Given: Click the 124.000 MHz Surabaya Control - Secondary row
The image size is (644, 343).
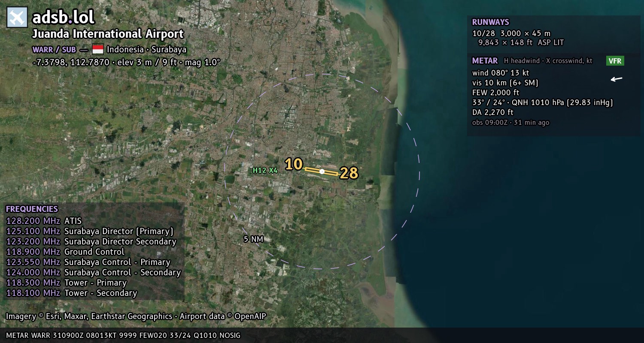Looking at the screenshot, I should 93,273.
